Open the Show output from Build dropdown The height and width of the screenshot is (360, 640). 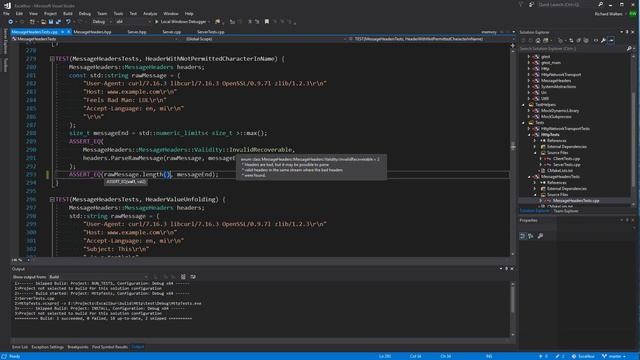point(98,277)
